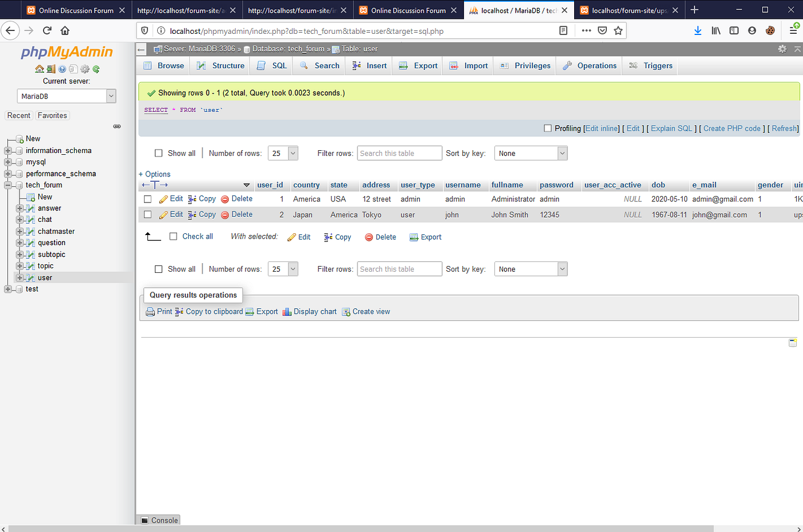Open the Number of rows dropdown
The width and height of the screenshot is (803, 532).
click(x=283, y=153)
